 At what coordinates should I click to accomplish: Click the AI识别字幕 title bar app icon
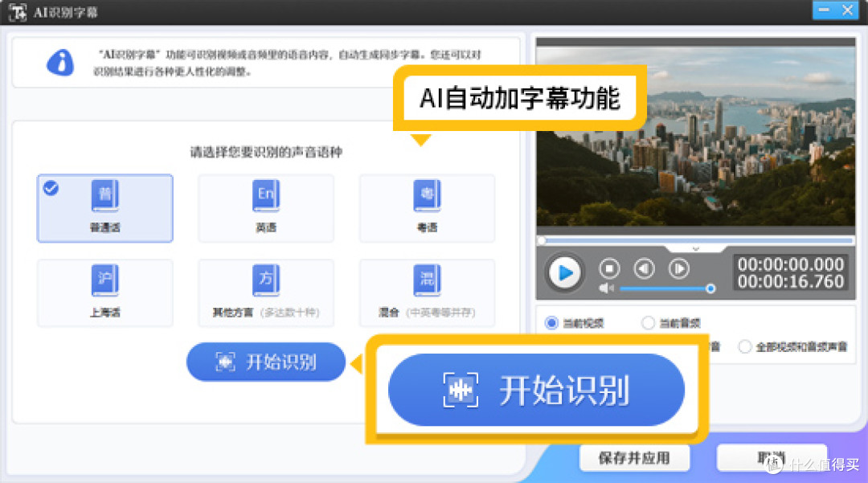click(18, 12)
